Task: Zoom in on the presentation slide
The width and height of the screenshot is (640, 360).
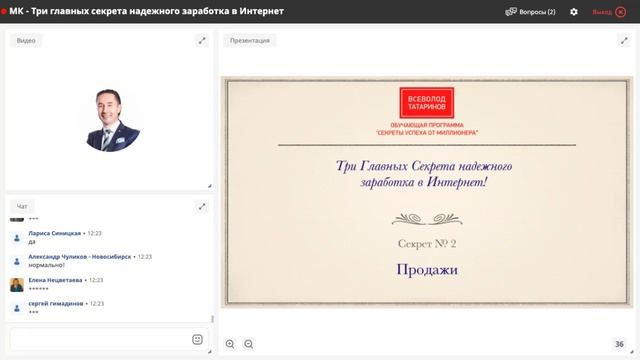Action: click(x=230, y=344)
